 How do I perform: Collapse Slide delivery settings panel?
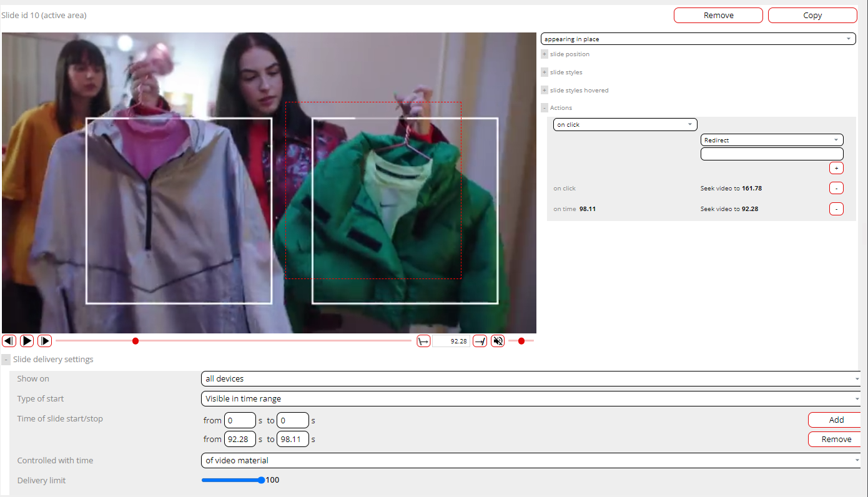[x=6, y=360]
